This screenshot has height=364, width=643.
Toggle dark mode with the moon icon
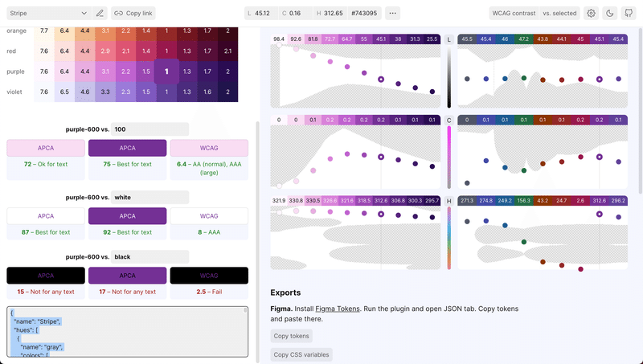(x=610, y=13)
